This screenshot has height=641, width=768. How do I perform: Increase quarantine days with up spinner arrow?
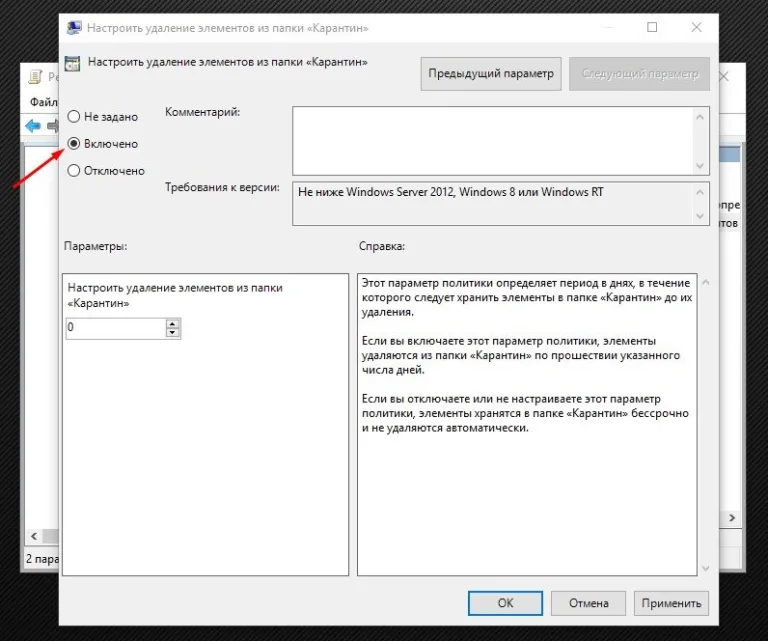pos(172,323)
